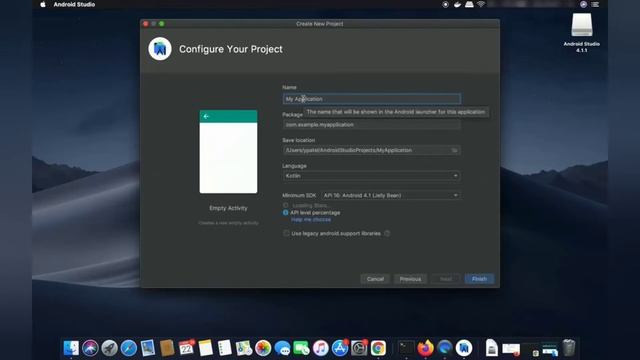
Task: Click the help icon next to legacy libraries option
Action: pos(387,233)
